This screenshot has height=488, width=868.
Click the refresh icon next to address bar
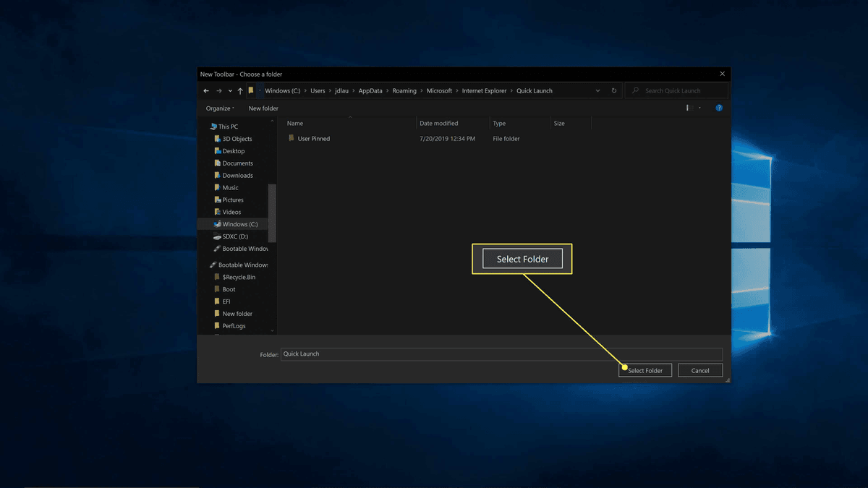[x=614, y=90]
